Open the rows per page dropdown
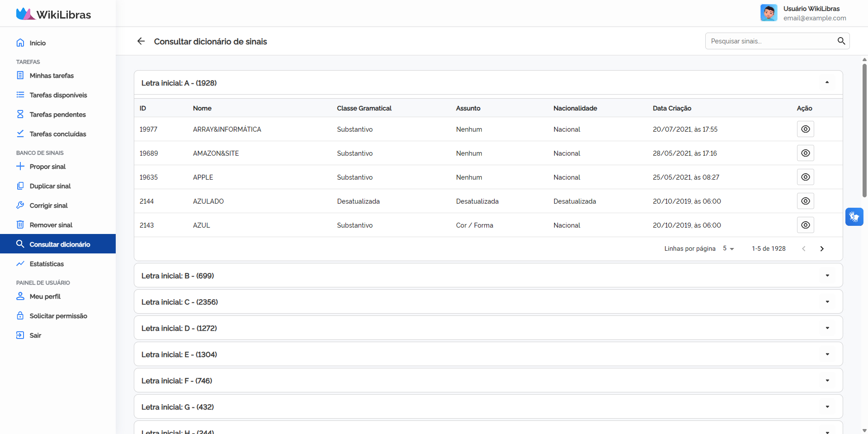868x434 pixels. pos(728,248)
